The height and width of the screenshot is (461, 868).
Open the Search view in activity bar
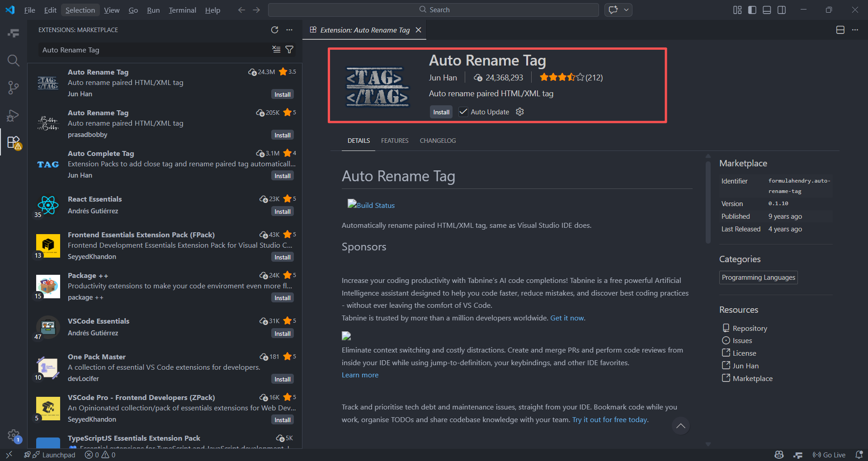(x=14, y=60)
